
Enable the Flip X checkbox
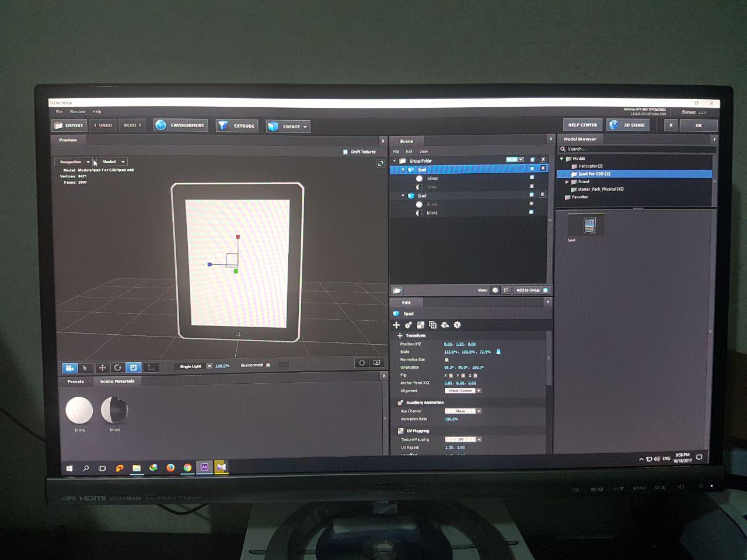pyautogui.click(x=451, y=375)
